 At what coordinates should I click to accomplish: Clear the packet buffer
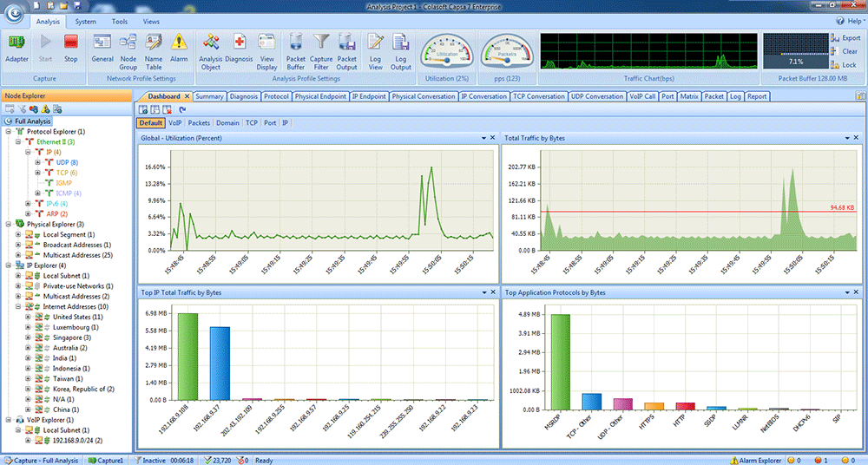click(x=845, y=51)
